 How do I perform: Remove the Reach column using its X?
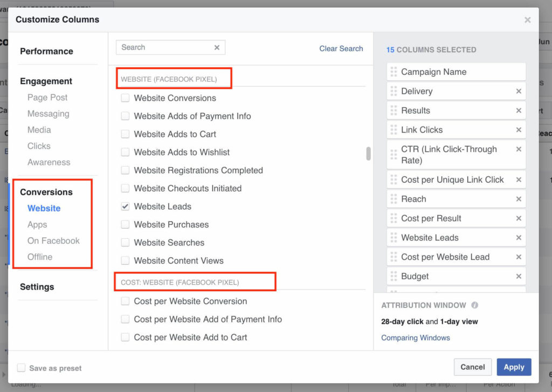click(x=519, y=199)
